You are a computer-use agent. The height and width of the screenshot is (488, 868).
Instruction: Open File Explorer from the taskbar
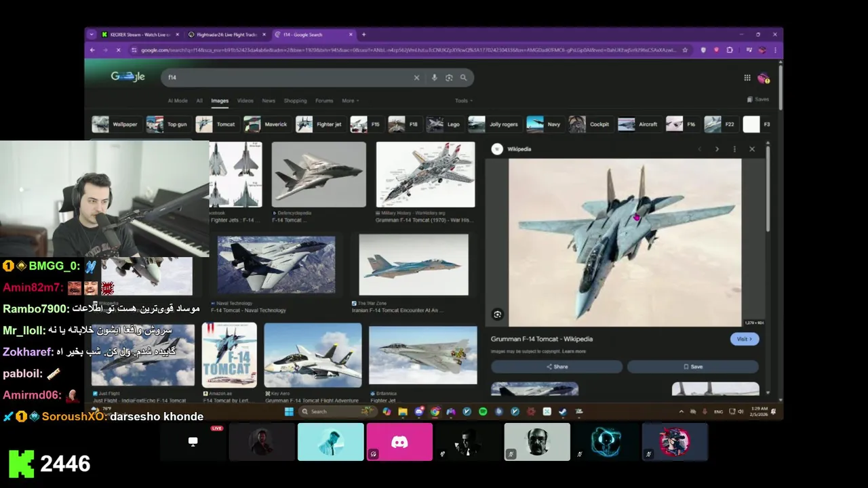pyautogui.click(x=403, y=411)
